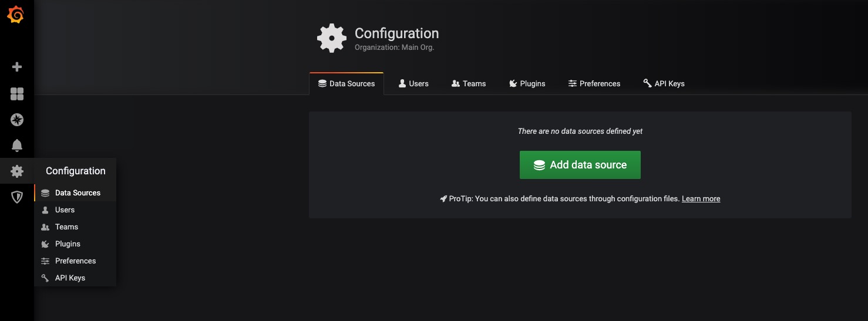This screenshot has width=868, height=321.
Task: Open the Dashboards grid icon
Action: coord(17,94)
